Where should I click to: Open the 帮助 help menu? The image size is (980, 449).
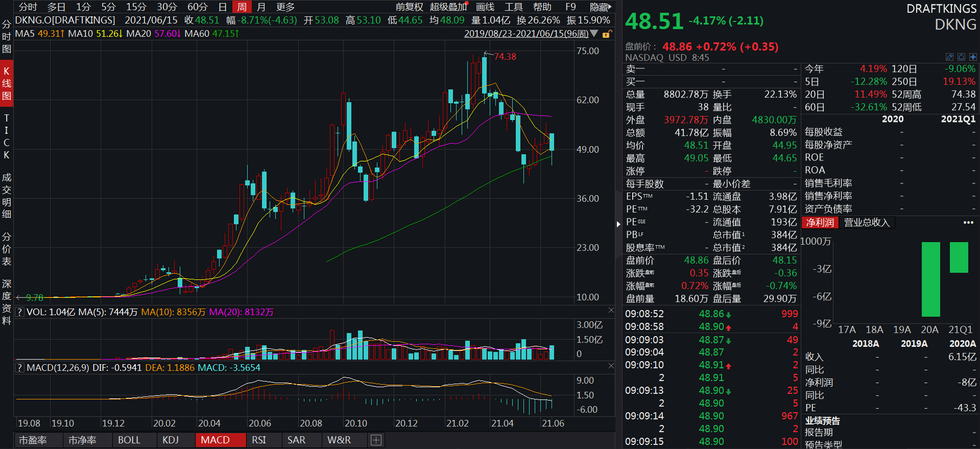point(542,7)
